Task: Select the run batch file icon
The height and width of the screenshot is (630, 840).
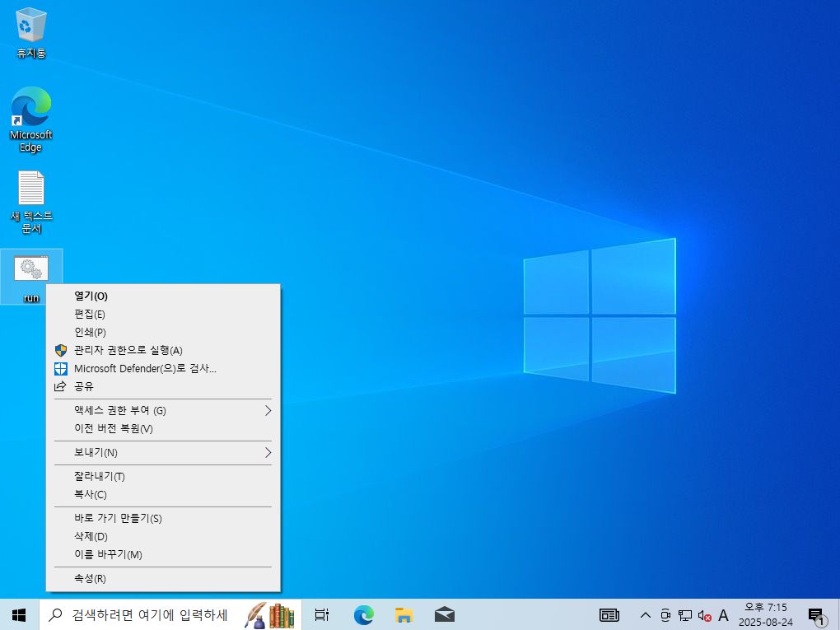Action: 31,278
